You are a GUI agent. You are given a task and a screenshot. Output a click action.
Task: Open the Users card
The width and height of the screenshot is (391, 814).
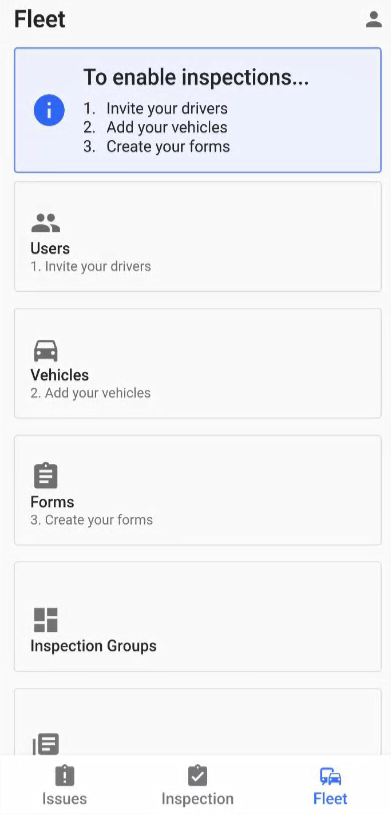[197, 236]
